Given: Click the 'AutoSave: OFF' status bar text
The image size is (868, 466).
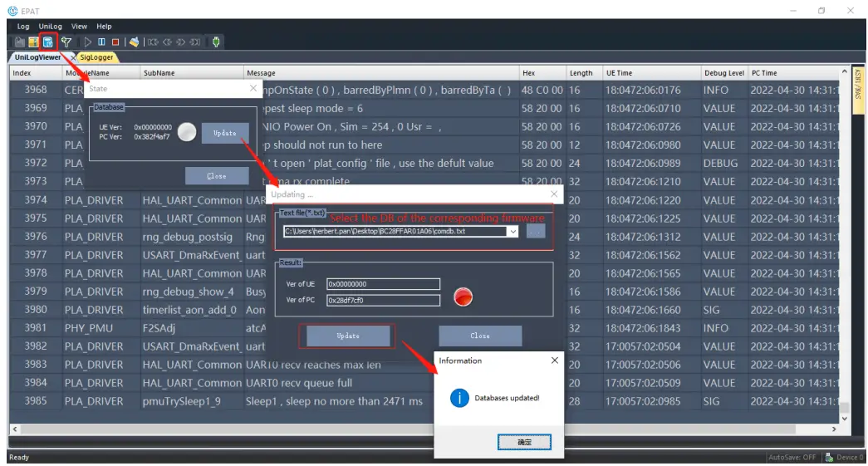Looking at the screenshot, I should click(x=792, y=457).
